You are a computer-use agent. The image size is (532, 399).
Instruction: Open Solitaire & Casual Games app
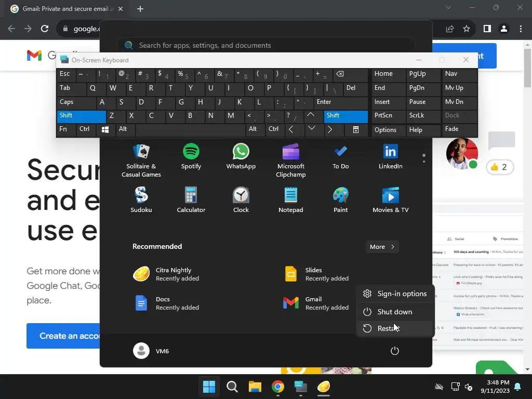(x=141, y=161)
